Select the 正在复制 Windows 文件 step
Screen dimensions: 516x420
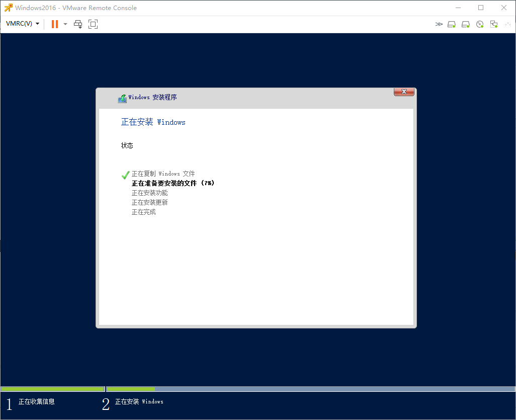pos(163,174)
